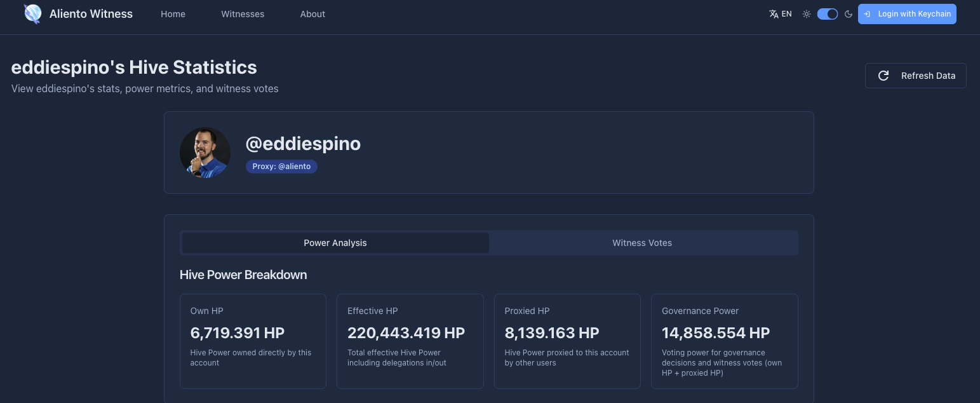The image size is (980, 403).
Task: Click the Own HP value 6,719.391 HP
Action: (238, 332)
